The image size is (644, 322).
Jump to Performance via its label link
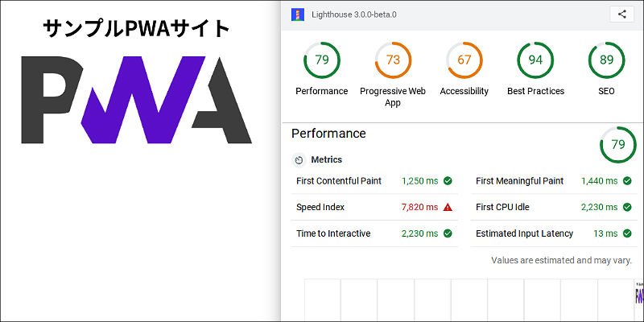tap(321, 91)
